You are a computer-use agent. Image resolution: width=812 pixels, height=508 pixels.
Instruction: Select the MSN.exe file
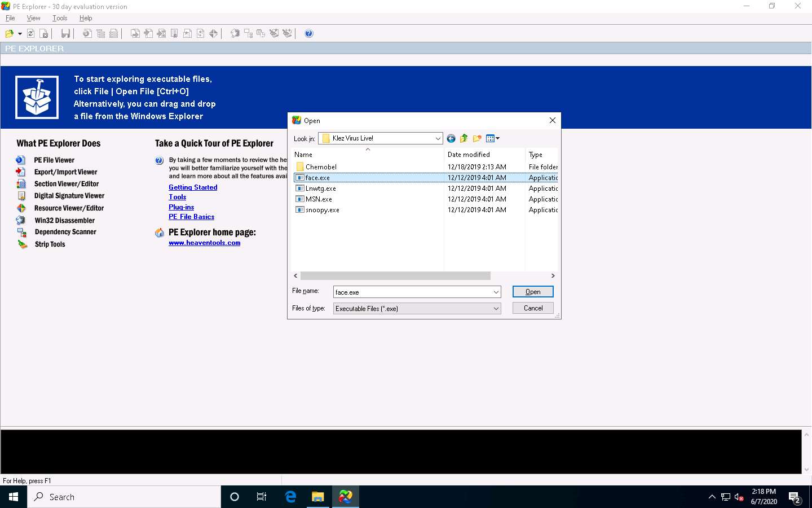(319, 199)
